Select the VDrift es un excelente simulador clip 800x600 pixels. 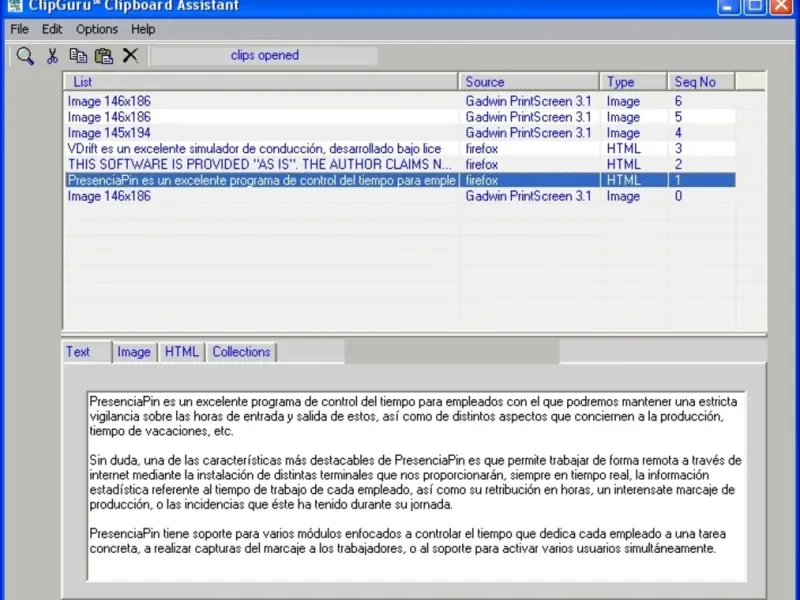[x=401, y=148]
